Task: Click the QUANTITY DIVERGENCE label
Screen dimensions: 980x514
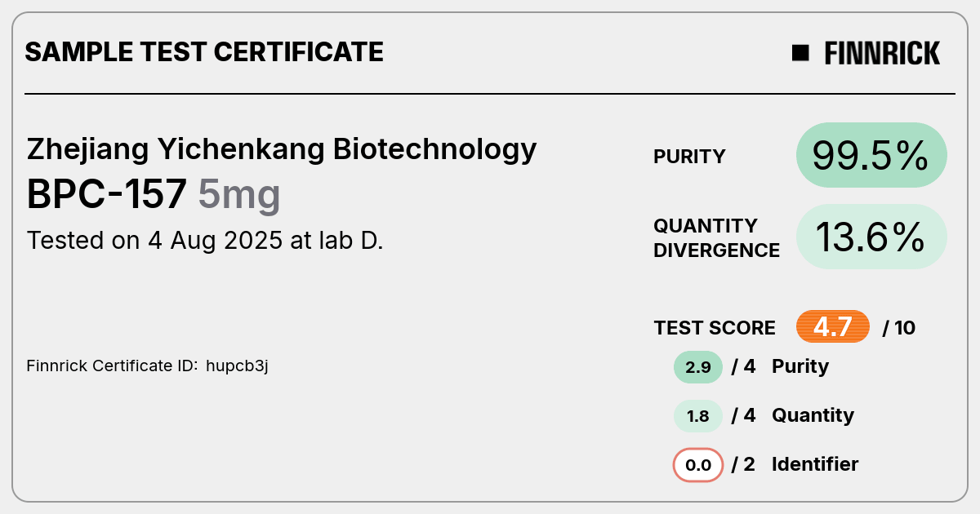Action: (717, 238)
